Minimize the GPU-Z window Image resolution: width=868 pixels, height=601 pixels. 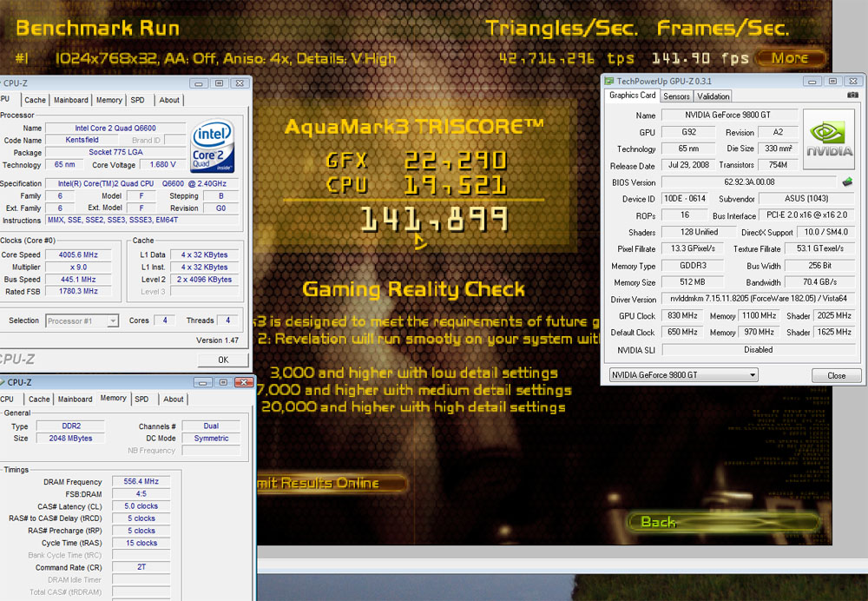click(812, 82)
